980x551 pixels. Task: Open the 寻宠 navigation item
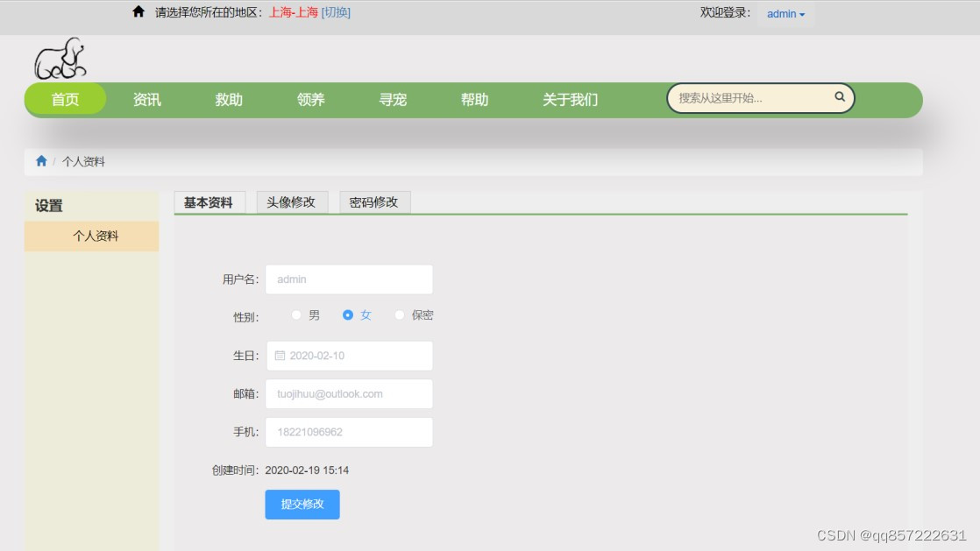393,99
